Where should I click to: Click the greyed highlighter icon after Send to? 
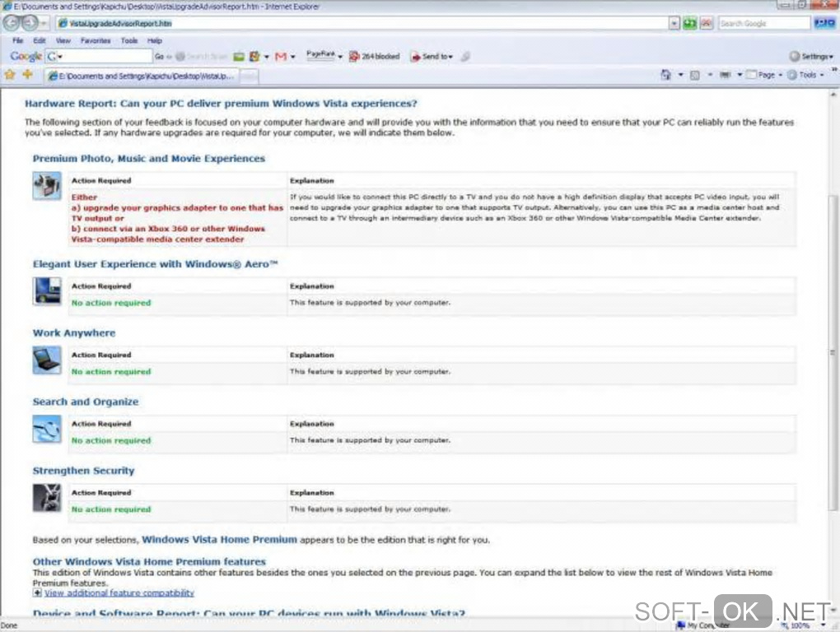coord(465,56)
